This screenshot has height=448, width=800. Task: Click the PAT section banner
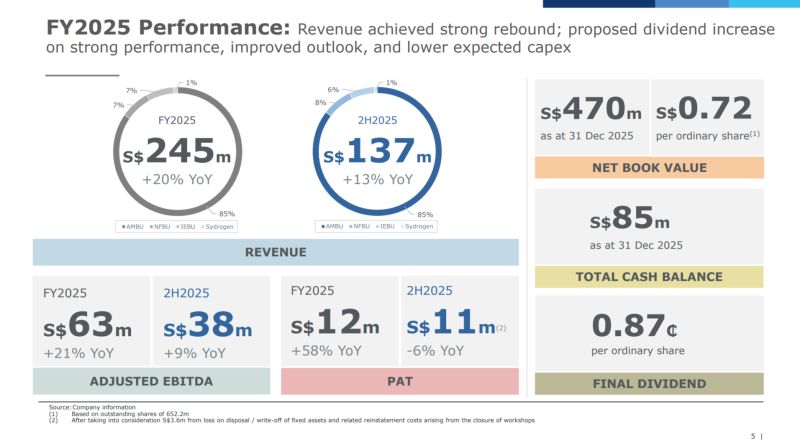click(400, 381)
